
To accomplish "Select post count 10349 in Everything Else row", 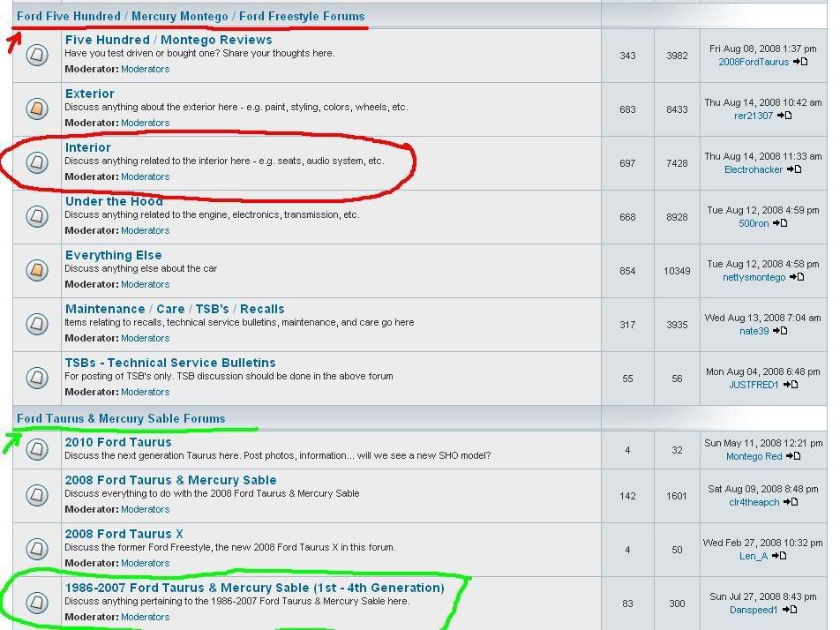I will pos(677,271).
